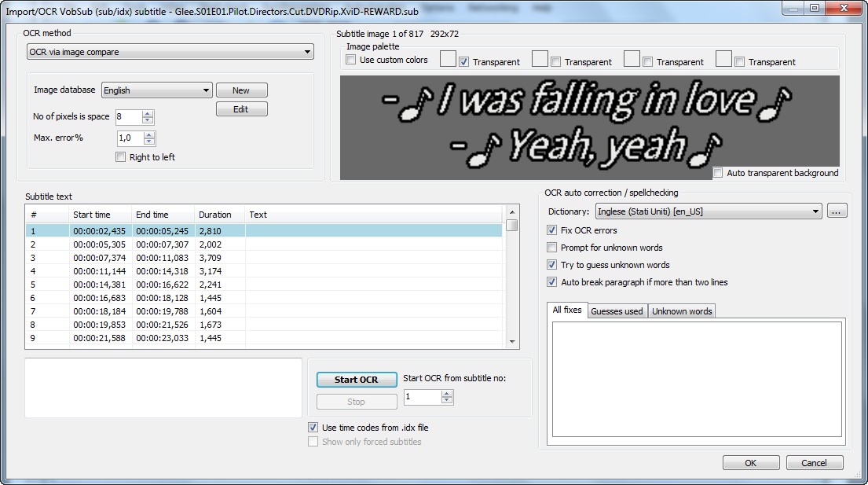Enable the Right to left checkbox

(x=120, y=157)
